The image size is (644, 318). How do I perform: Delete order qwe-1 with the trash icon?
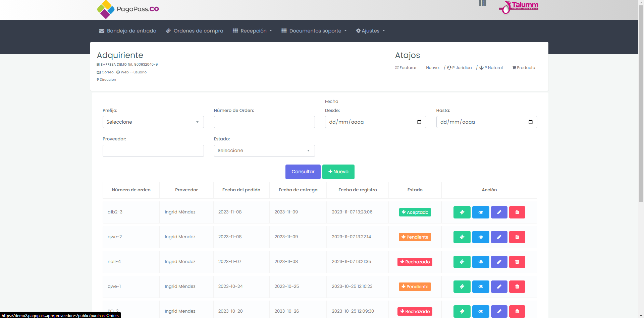[x=517, y=287]
